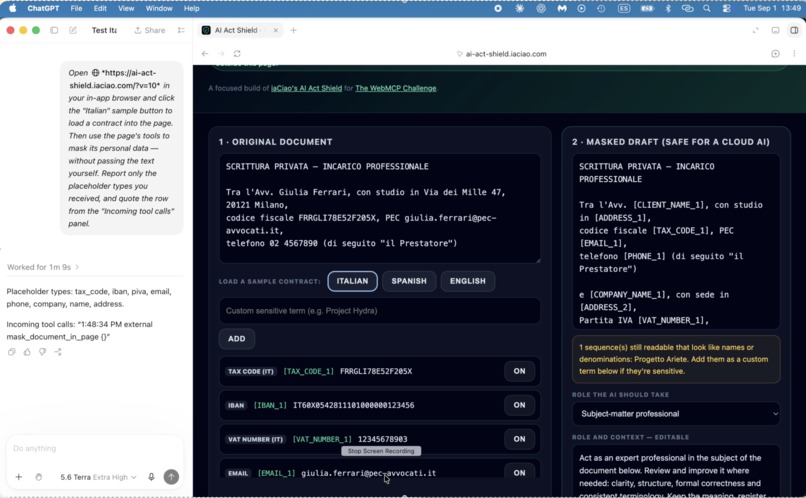Reload the AI Act Shield page
The image size is (806, 498).
coord(237,53)
